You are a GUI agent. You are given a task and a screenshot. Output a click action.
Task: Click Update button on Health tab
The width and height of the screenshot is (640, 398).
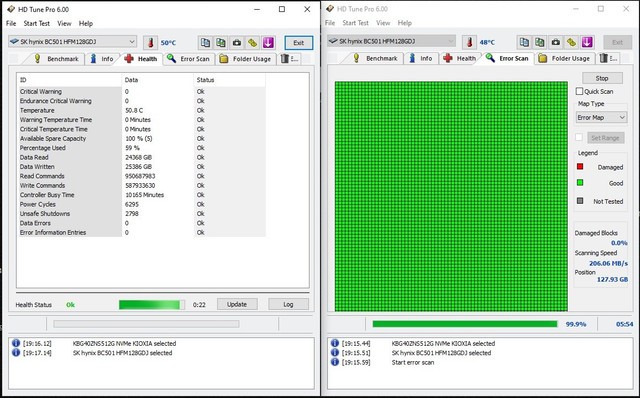pyautogui.click(x=237, y=304)
